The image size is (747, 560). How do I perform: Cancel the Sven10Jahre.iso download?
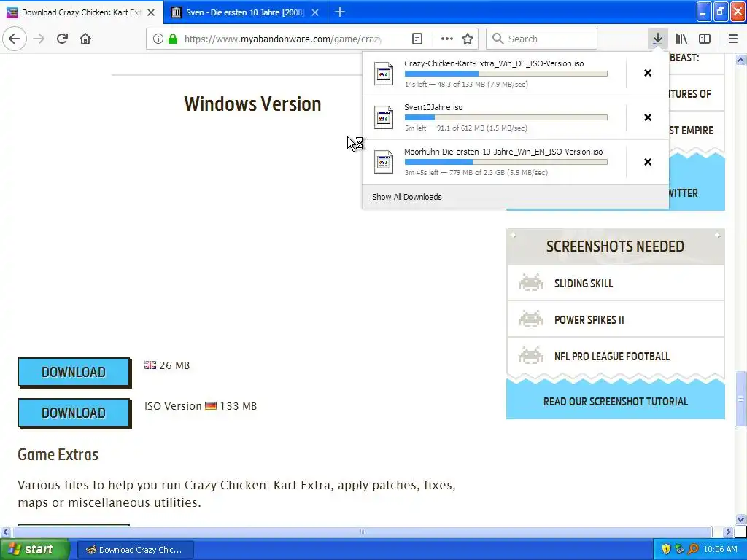point(648,117)
